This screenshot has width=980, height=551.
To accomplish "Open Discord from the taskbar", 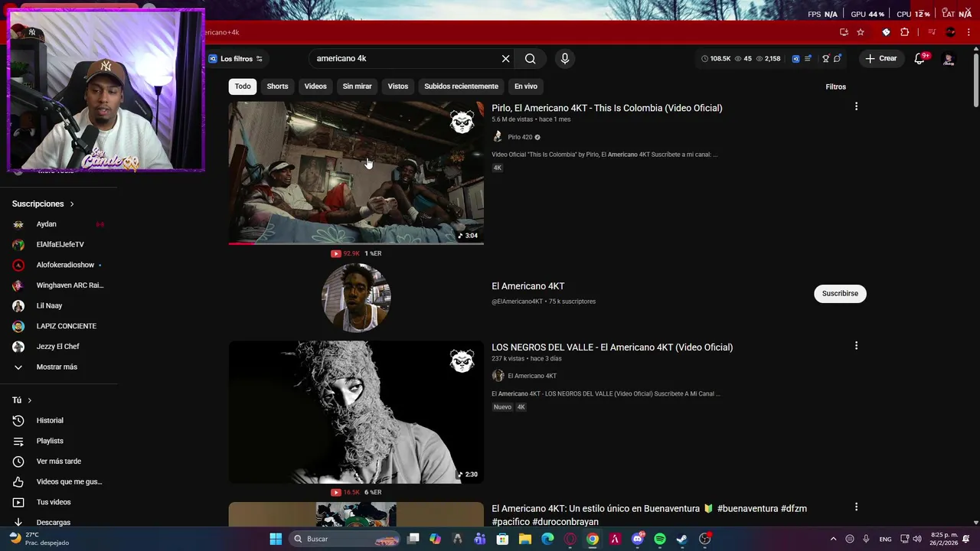I will (x=638, y=539).
